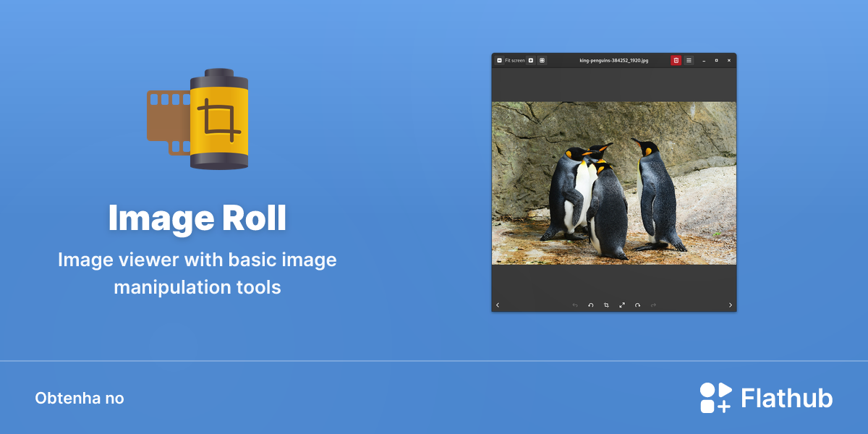Minimize the Image Roll window

click(704, 61)
